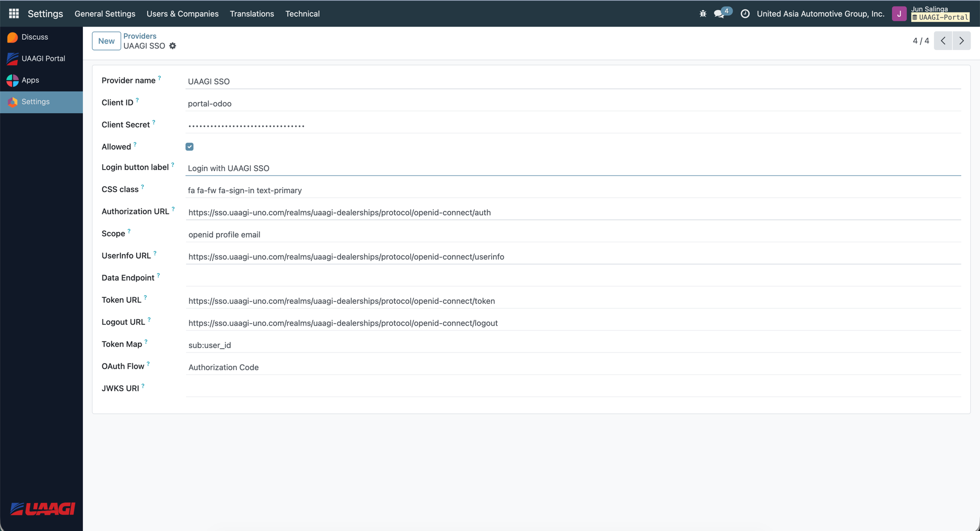980x531 pixels.
Task: Open Discuss from the sidebar
Action: point(35,37)
